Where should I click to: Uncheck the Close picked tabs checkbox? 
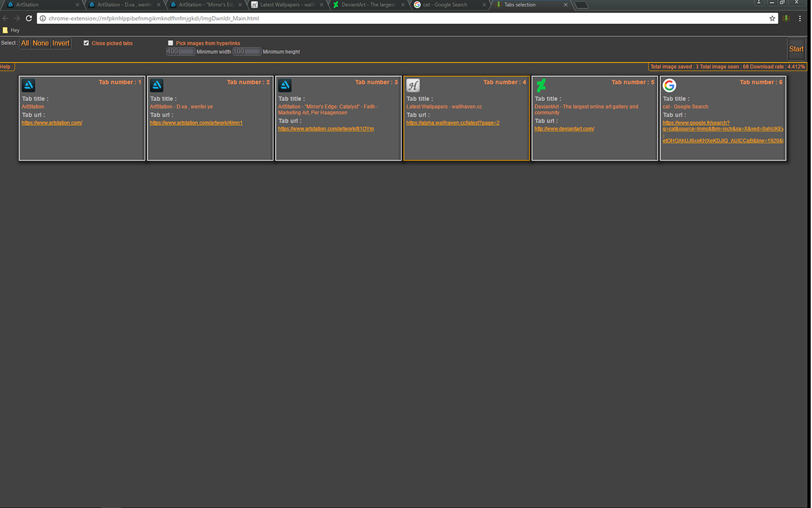coord(86,43)
